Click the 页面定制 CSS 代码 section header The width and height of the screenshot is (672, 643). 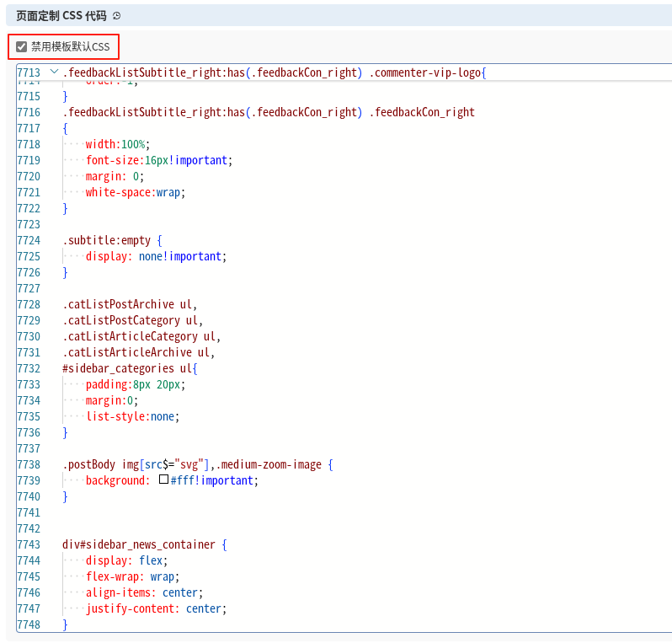point(339,16)
